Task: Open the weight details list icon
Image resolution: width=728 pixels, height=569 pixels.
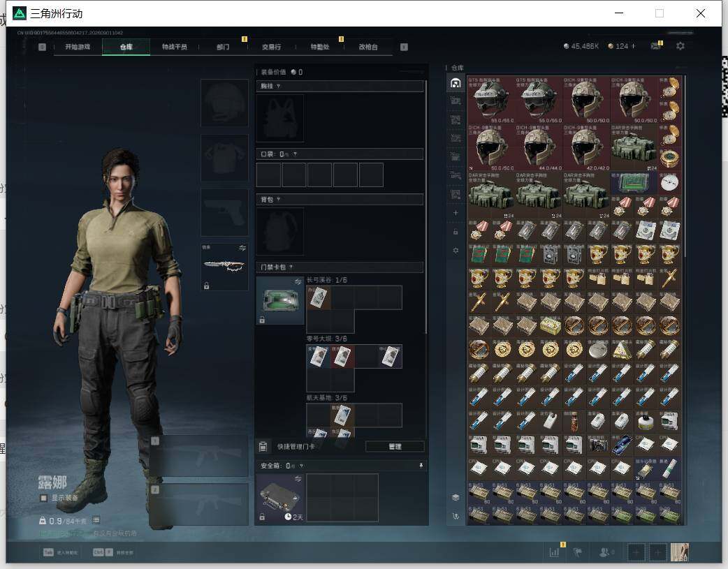Action: coord(96,520)
